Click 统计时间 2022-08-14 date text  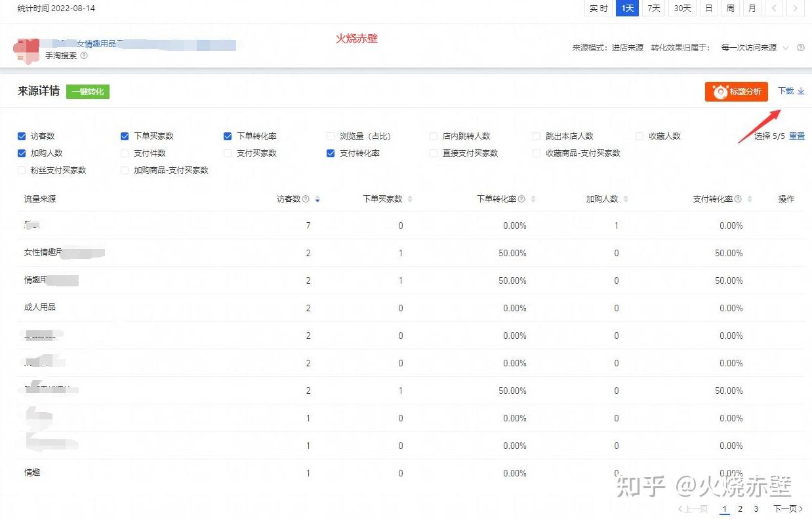tap(56, 9)
